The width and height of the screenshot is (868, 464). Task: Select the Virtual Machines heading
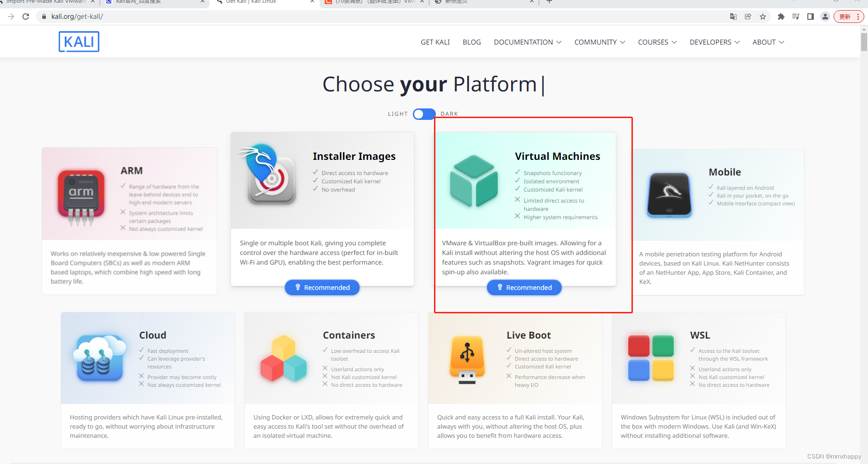click(x=557, y=156)
